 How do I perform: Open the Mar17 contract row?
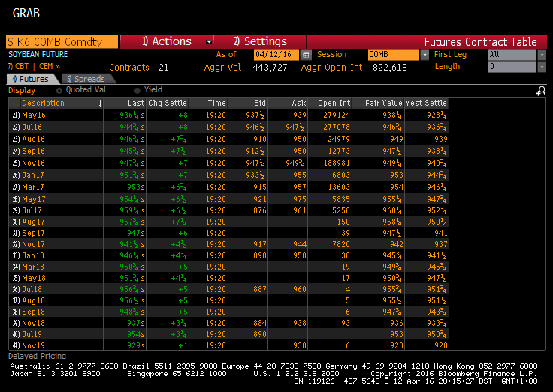pyautogui.click(x=228, y=187)
